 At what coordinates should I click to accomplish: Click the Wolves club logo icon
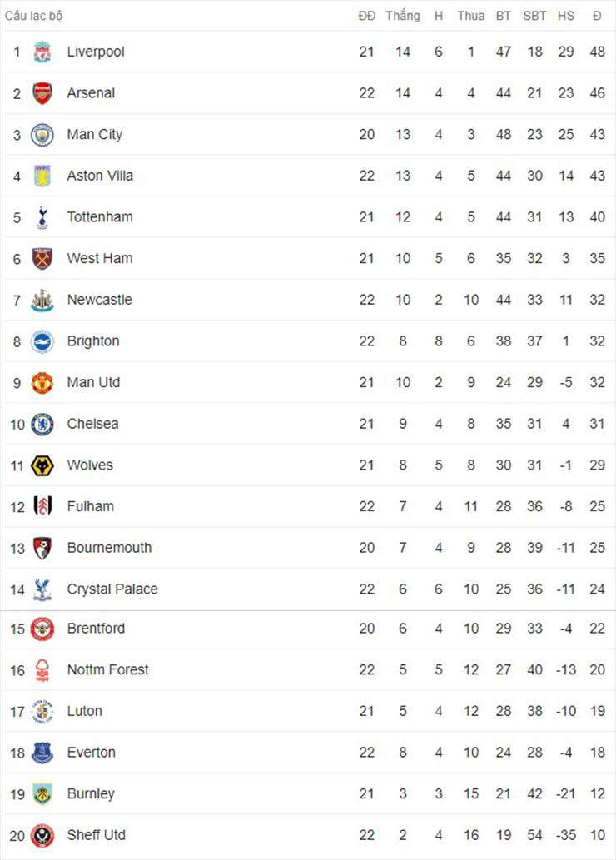(42, 465)
